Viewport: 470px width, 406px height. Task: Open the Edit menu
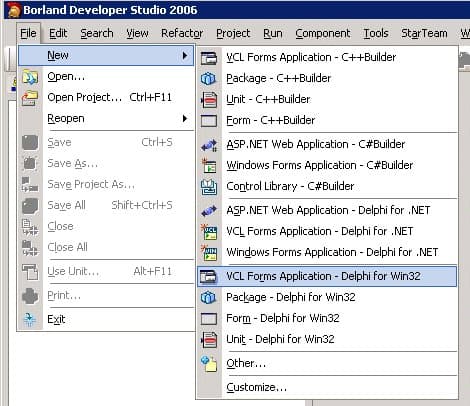coord(58,33)
